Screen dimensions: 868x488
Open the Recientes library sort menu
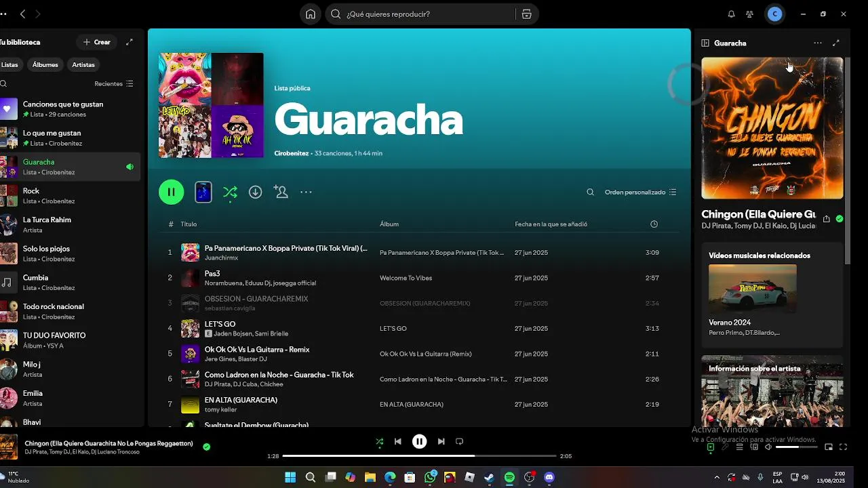pyautogui.click(x=114, y=84)
